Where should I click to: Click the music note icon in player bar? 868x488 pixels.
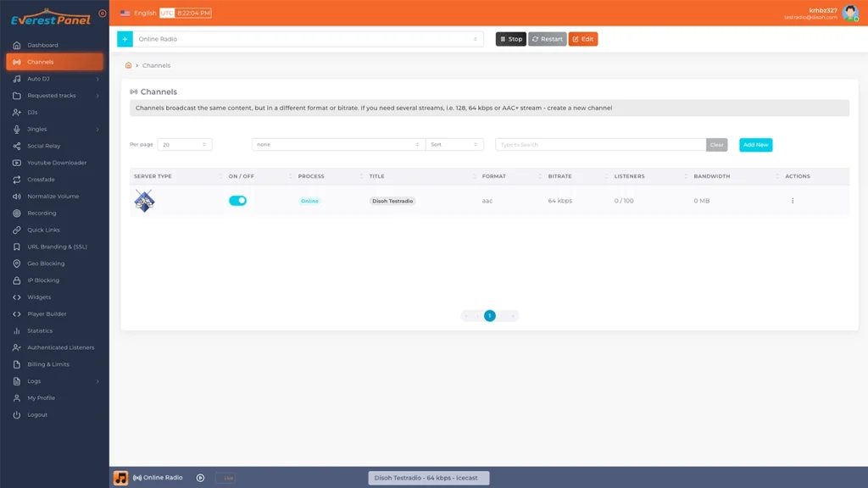121,478
